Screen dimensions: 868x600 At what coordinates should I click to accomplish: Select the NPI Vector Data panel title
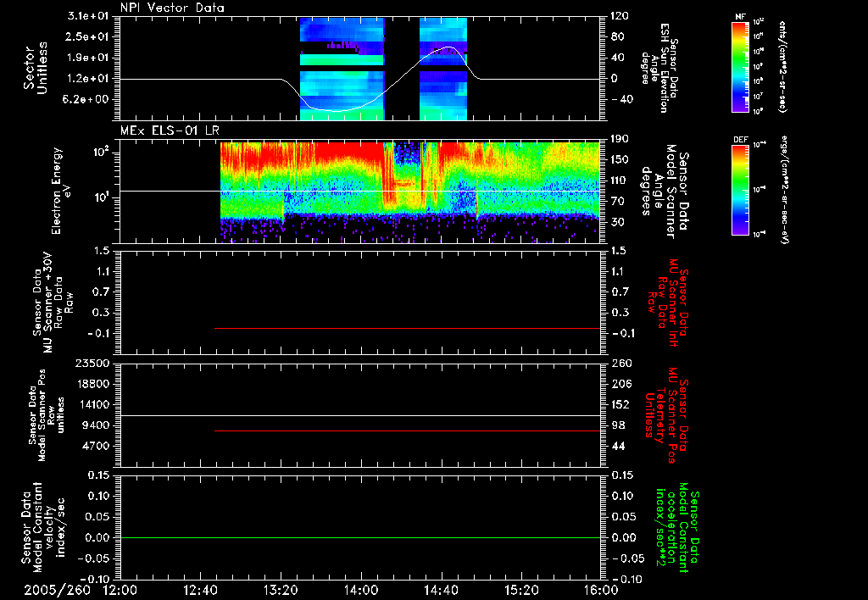point(173,8)
